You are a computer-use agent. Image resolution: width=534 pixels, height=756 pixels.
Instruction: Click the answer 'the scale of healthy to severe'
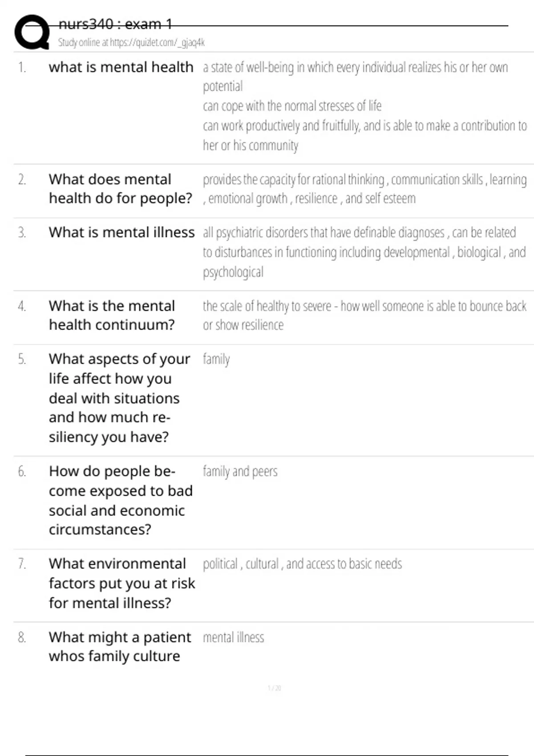coord(364,315)
